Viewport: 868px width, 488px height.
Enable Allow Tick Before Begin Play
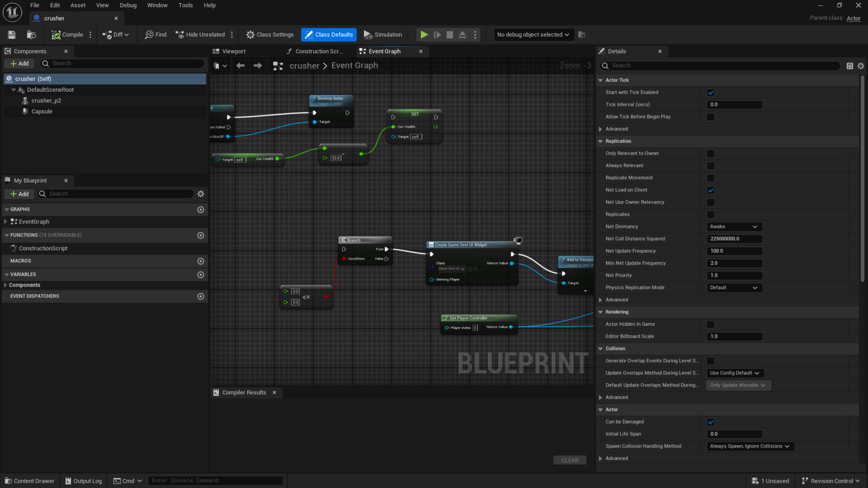tap(711, 117)
